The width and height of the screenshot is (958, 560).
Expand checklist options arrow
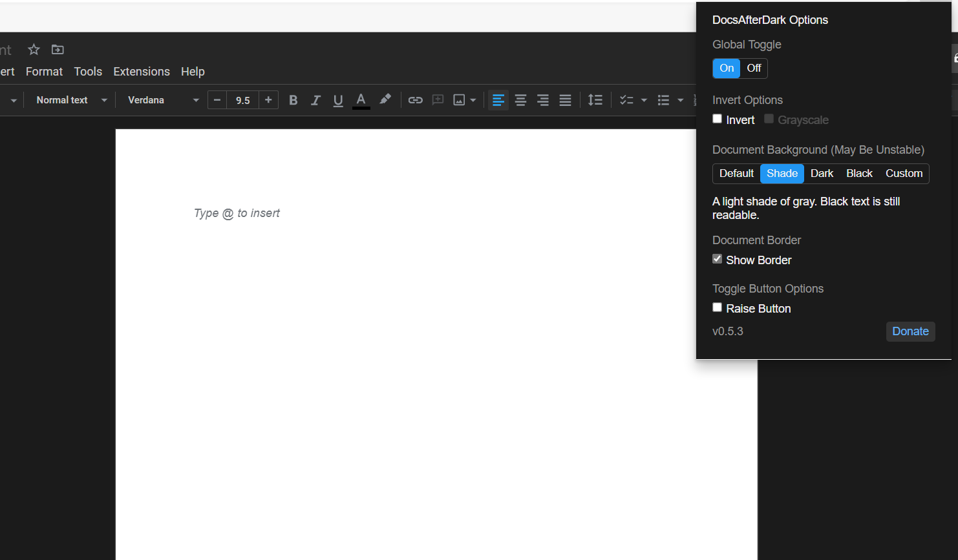tap(643, 100)
